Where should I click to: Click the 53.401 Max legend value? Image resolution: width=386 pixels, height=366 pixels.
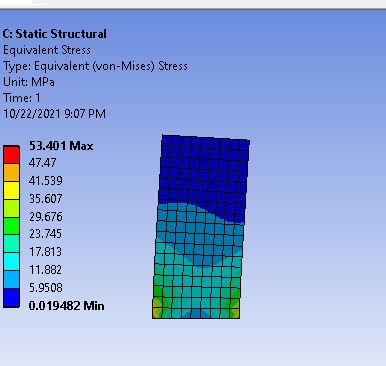61,146
